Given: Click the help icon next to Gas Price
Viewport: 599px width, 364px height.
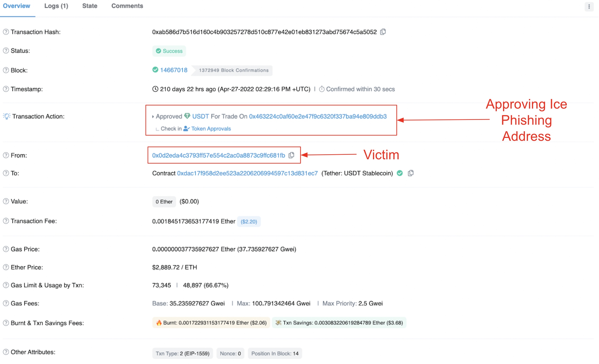Looking at the screenshot, I should pos(6,249).
